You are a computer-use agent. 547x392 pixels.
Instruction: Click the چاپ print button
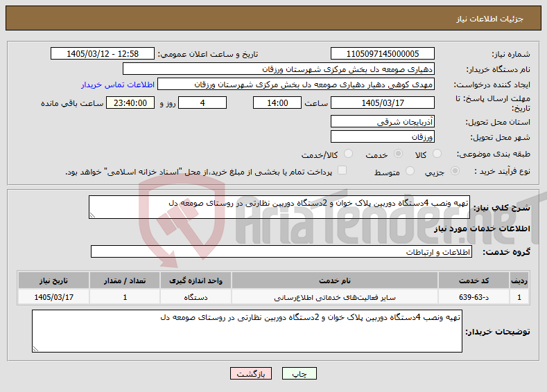299,373
